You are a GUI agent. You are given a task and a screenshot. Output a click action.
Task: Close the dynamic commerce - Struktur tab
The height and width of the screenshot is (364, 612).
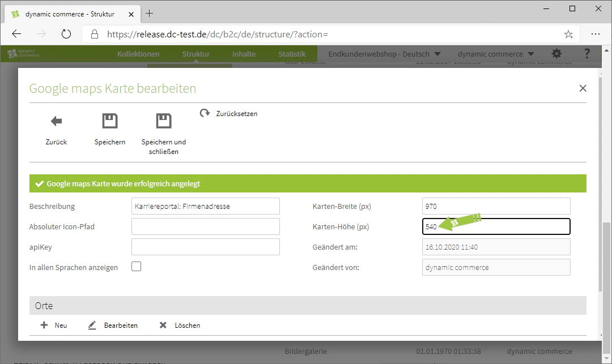pos(131,14)
